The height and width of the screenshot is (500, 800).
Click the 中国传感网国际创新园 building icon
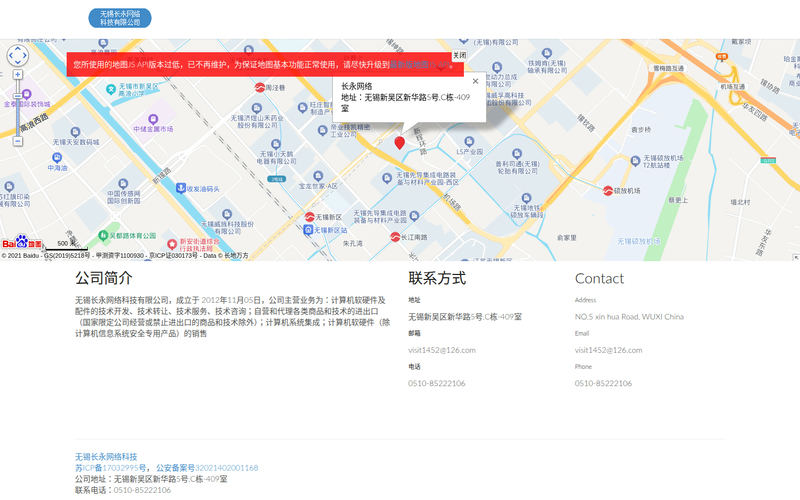click(123, 184)
